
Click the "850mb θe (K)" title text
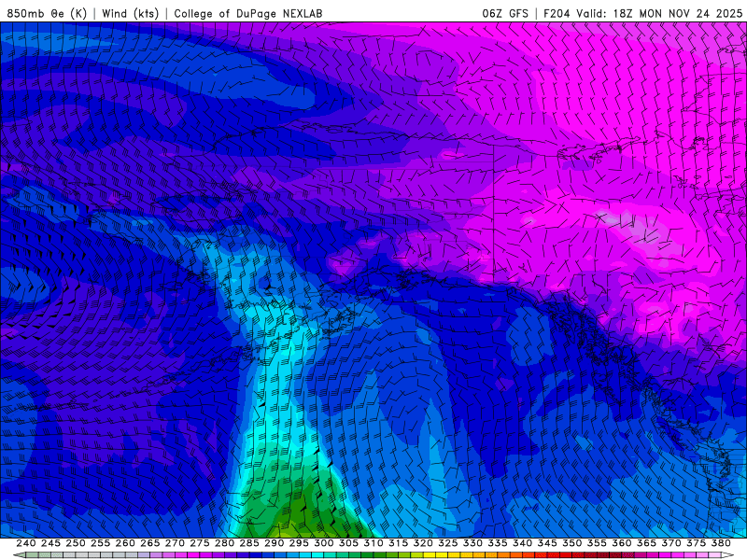coord(47,13)
